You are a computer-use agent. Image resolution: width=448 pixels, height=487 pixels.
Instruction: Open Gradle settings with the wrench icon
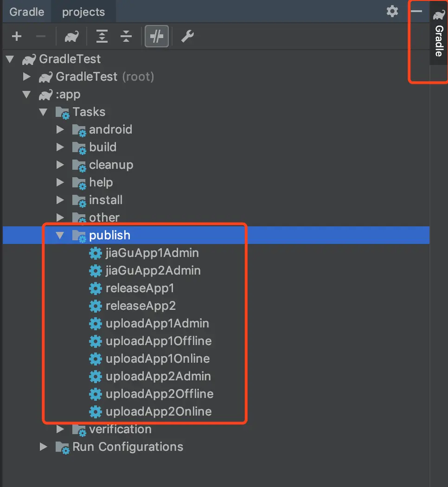coord(187,36)
